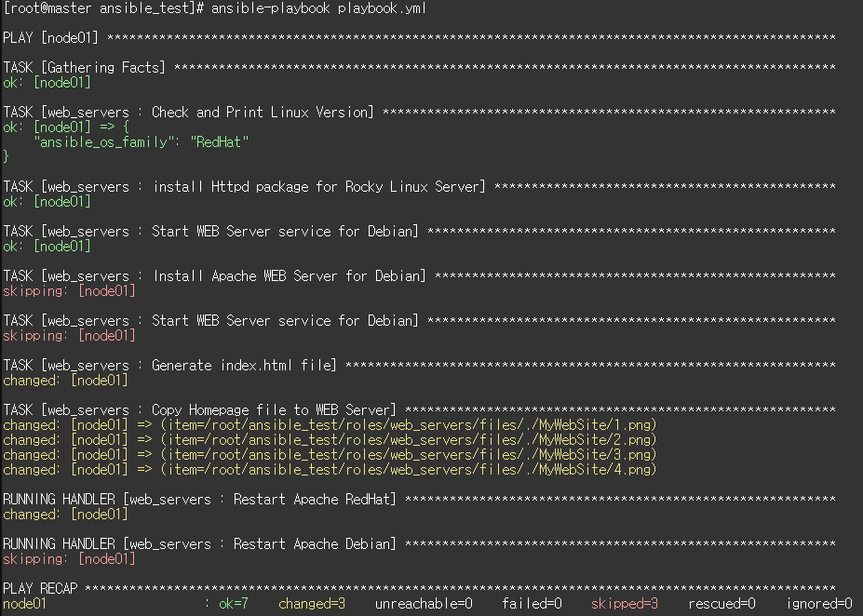Click the unreachable=0 recap value
863x616 pixels.
[x=424, y=603]
